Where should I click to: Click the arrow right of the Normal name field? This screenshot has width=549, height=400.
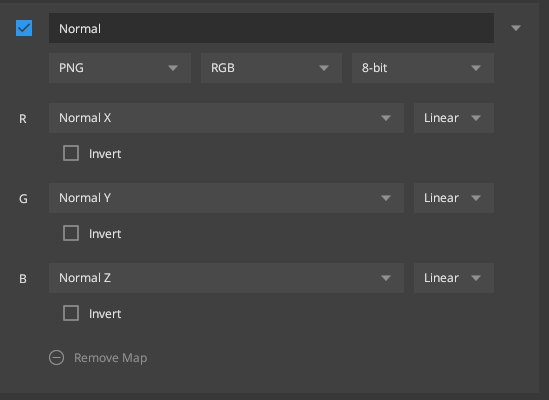click(516, 28)
